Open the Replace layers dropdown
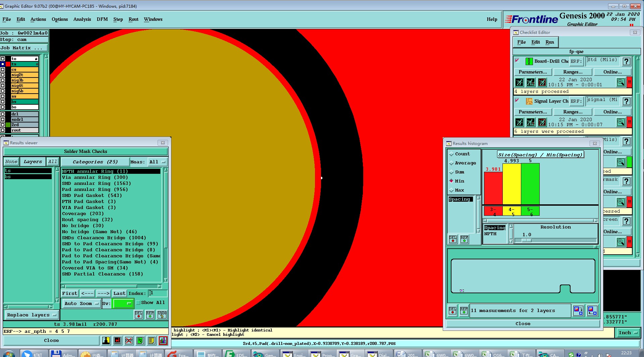This screenshot has height=357, width=644. [x=32, y=315]
